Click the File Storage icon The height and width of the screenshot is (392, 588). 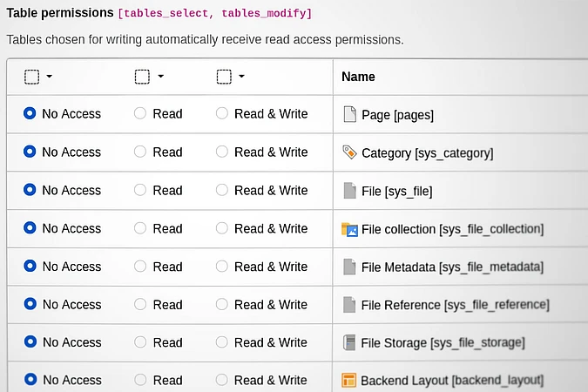click(349, 342)
